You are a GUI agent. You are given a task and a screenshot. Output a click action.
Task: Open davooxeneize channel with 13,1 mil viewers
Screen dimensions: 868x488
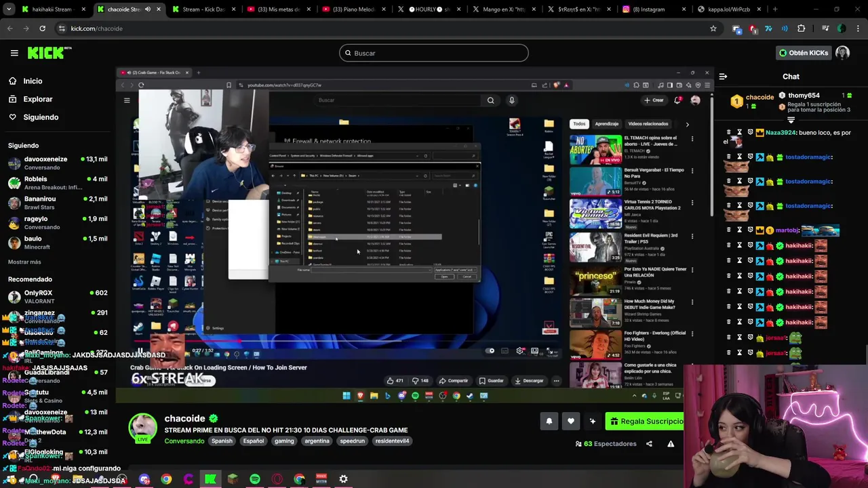pyautogui.click(x=58, y=163)
